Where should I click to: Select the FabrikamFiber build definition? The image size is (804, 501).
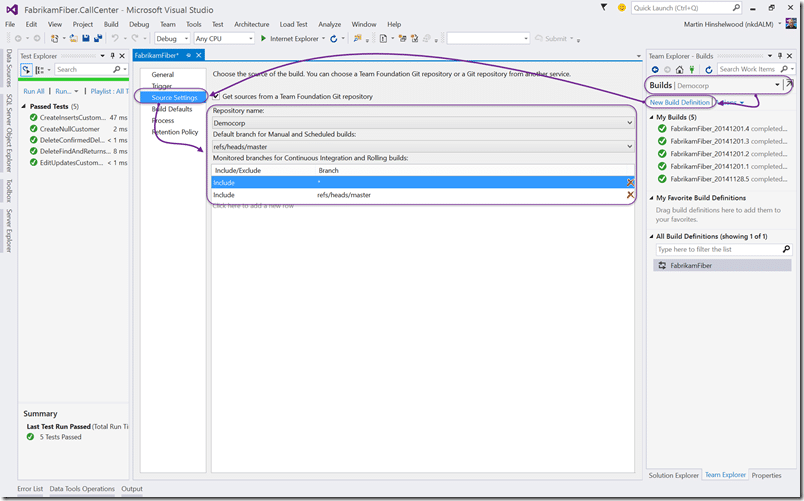(722, 266)
